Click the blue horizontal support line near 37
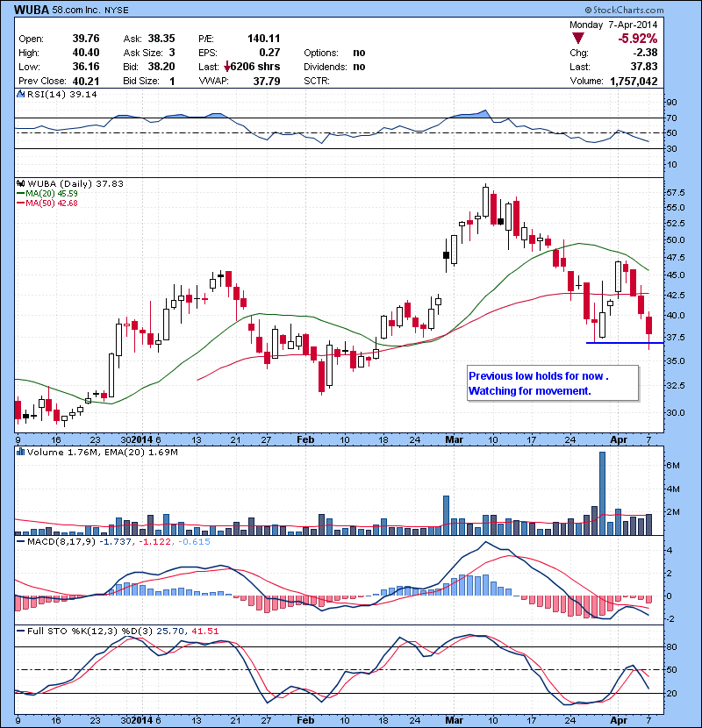 625,343
